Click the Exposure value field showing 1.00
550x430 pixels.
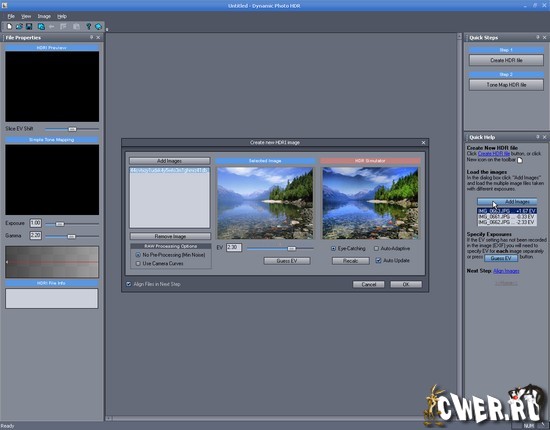point(35,223)
